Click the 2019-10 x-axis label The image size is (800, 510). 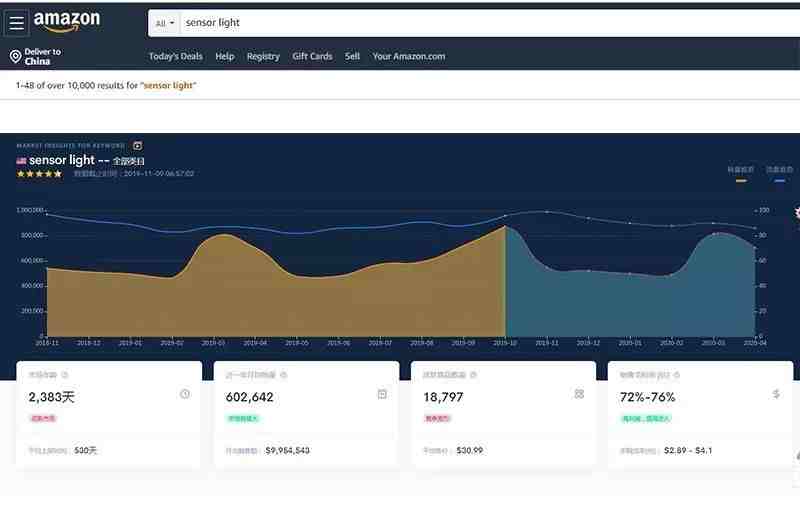pos(505,343)
